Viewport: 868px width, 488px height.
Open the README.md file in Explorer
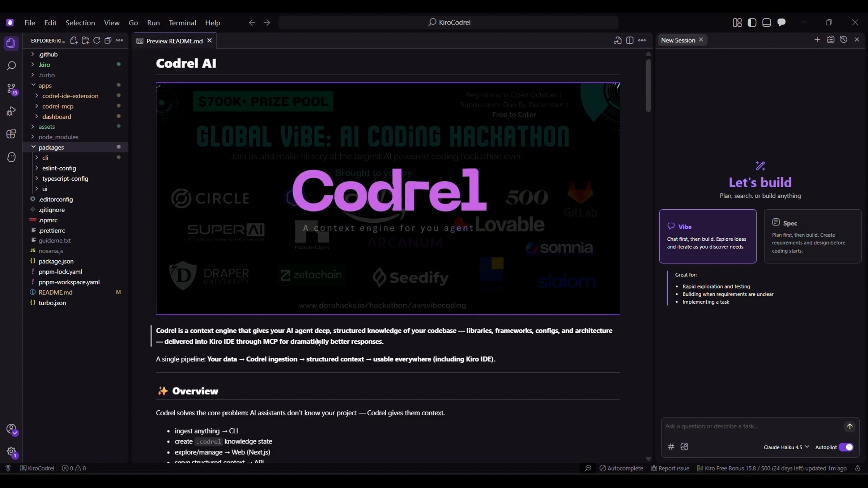[x=75, y=292]
